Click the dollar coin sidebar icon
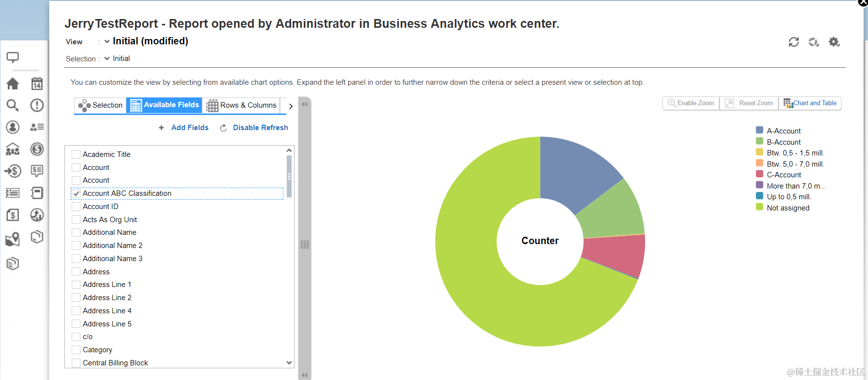This screenshot has height=380, width=868. pyautogui.click(x=37, y=149)
